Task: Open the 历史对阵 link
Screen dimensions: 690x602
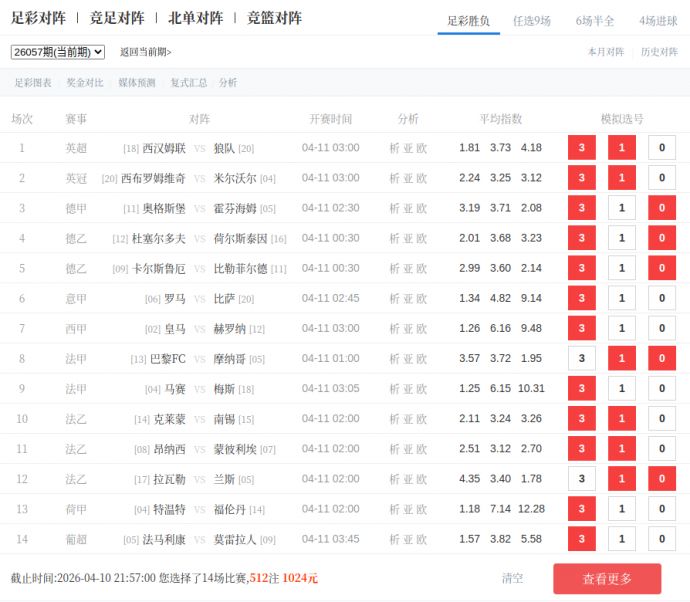Action: tap(659, 52)
